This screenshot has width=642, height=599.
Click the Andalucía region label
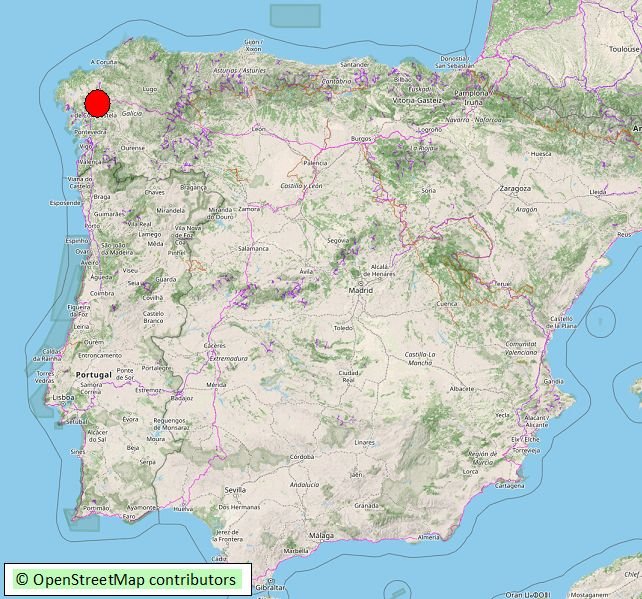click(305, 485)
